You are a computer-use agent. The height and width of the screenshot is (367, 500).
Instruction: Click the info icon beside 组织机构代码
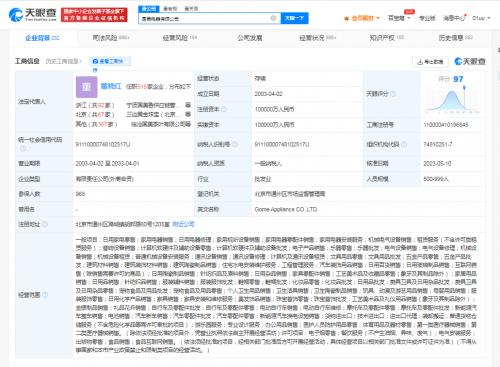point(404,144)
